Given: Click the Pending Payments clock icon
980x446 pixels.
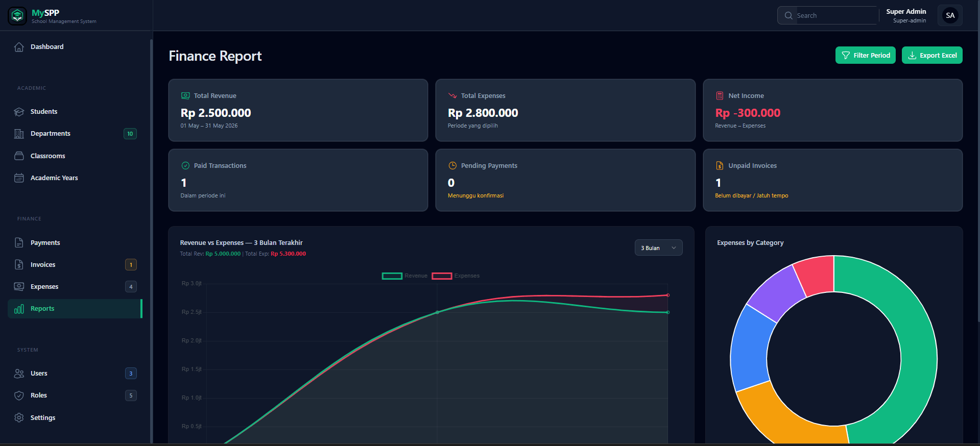Looking at the screenshot, I should (452, 165).
